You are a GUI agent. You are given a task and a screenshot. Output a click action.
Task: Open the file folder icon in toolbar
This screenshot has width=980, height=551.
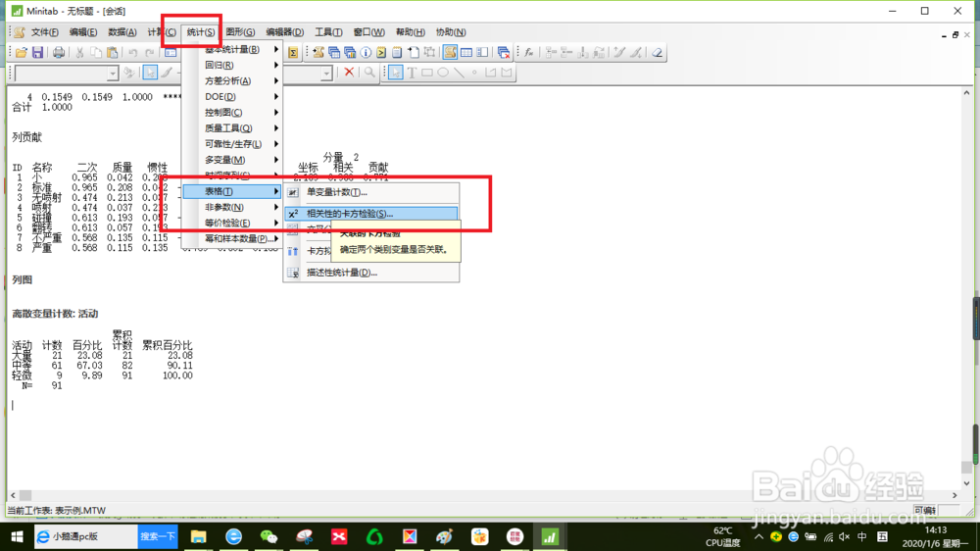(22, 53)
